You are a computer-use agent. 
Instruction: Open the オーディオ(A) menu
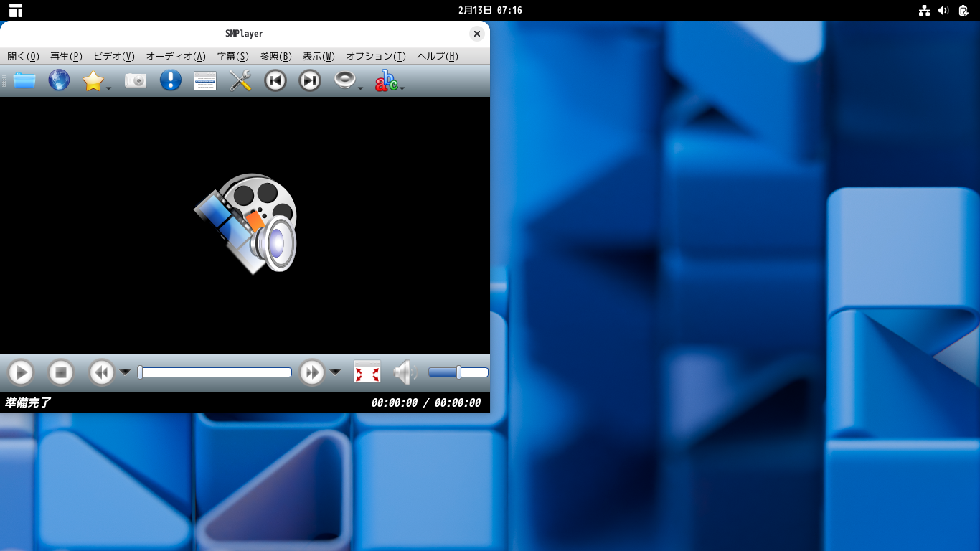176,56
